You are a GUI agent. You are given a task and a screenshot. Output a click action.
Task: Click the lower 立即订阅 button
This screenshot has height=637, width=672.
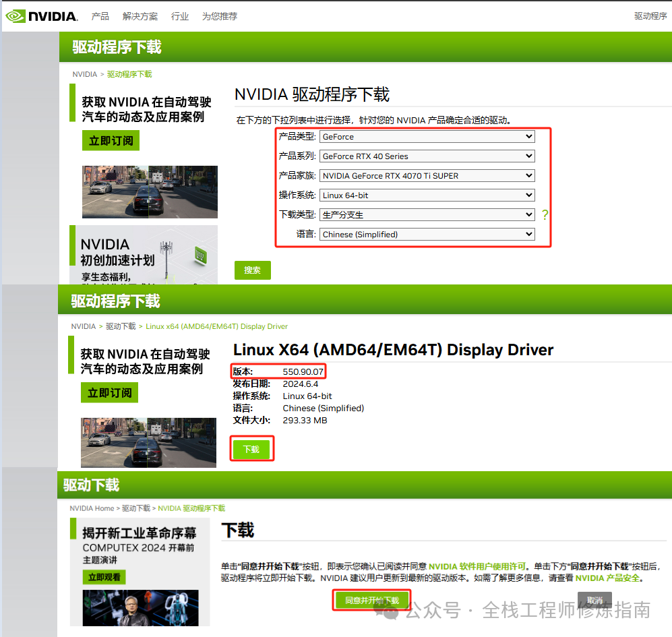[109, 393]
